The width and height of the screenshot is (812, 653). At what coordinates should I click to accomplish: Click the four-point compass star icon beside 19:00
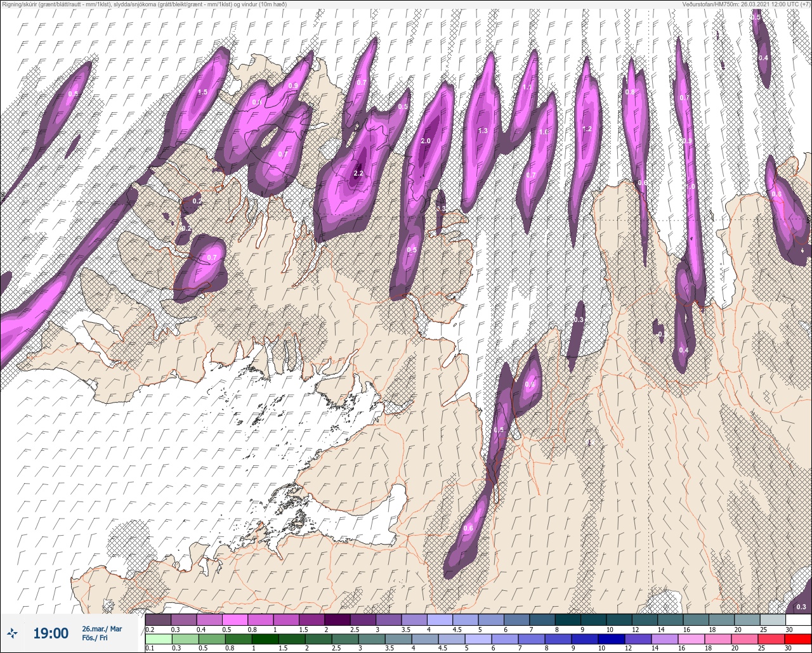[x=12, y=633]
